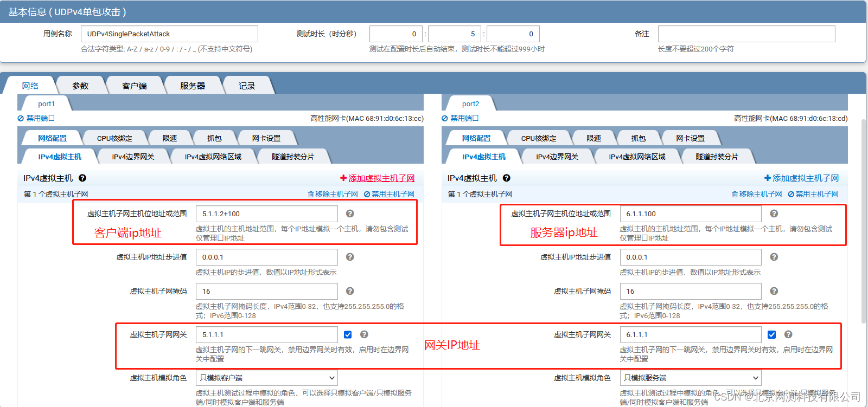Select port1 IPv4虚拟主机 sub-tab

(x=60, y=157)
